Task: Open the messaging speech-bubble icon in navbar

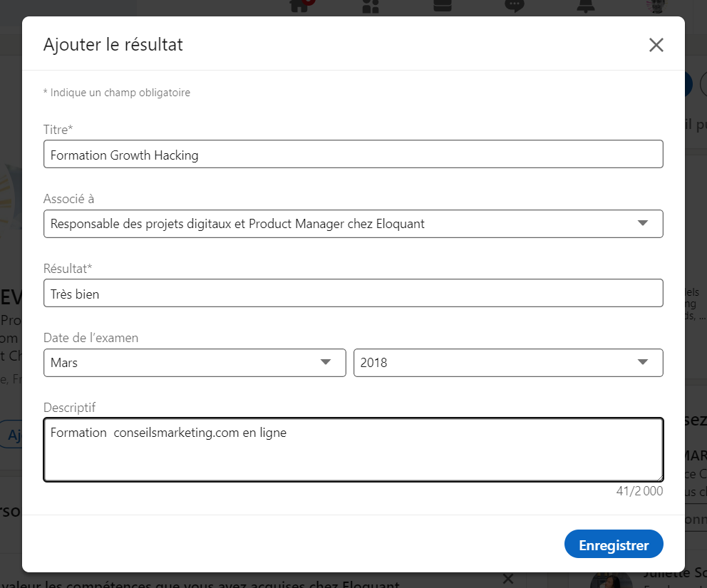Action: [514, 6]
